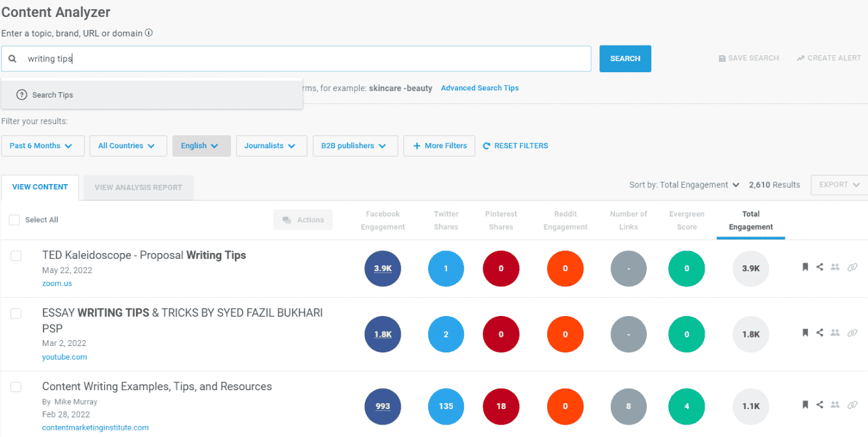Share Content Writing Examples article

pyautogui.click(x=820, y=404)
